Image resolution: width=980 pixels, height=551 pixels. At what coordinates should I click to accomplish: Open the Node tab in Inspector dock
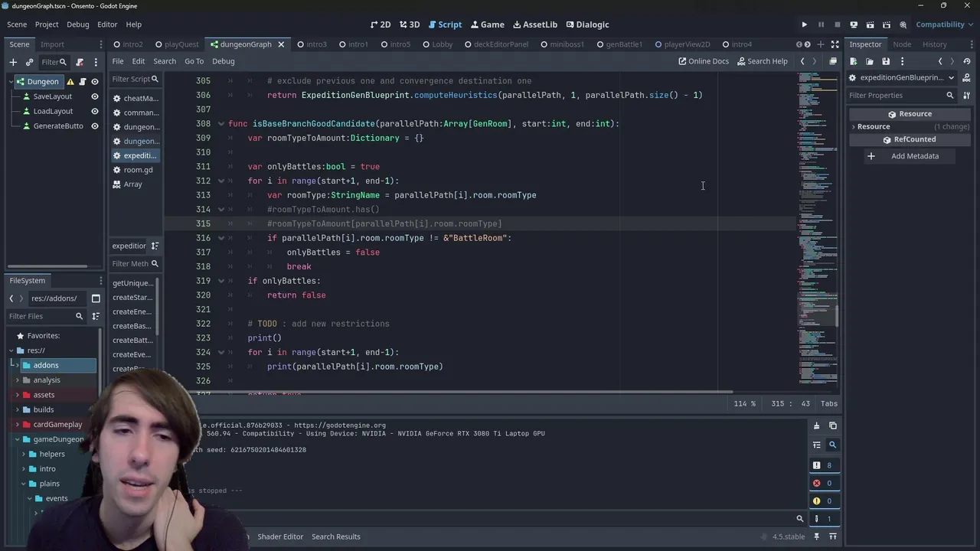[902, 44]
